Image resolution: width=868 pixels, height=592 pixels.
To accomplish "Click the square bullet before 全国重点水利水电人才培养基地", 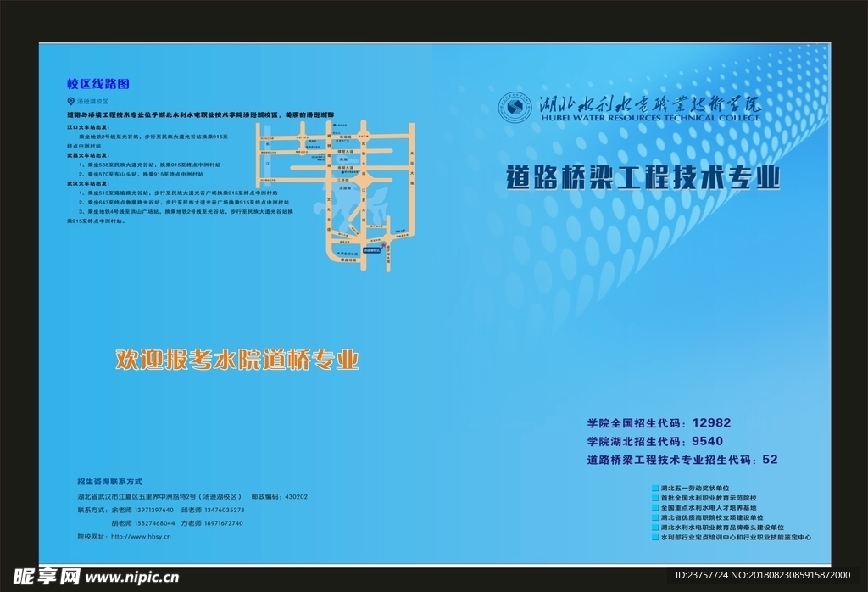I will click(655, 507).
